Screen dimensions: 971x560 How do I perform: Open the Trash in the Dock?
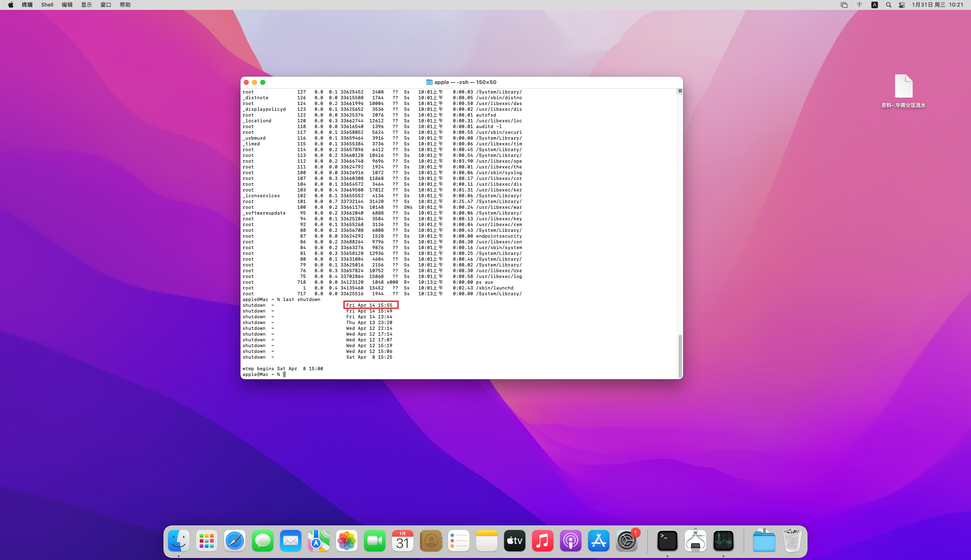(x=792, y=541)
